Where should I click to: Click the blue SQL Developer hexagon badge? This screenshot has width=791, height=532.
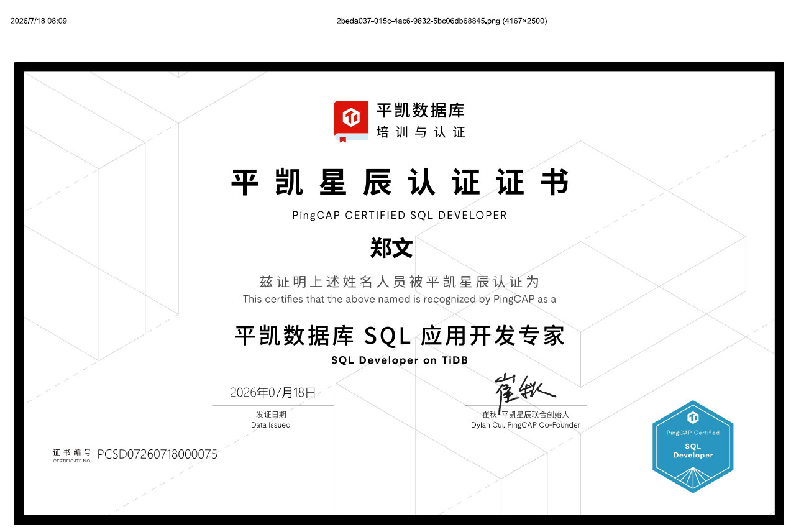[x=693, y=446]
